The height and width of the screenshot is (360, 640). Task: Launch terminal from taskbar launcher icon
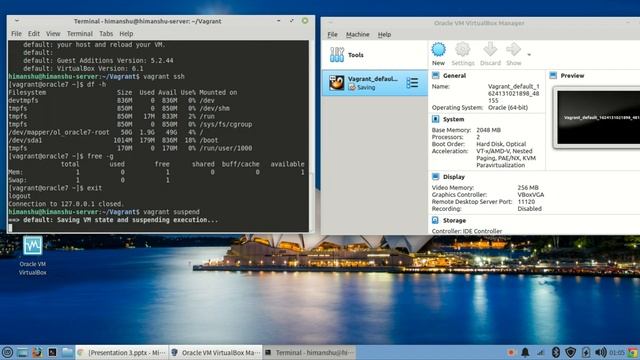point(52,352)
